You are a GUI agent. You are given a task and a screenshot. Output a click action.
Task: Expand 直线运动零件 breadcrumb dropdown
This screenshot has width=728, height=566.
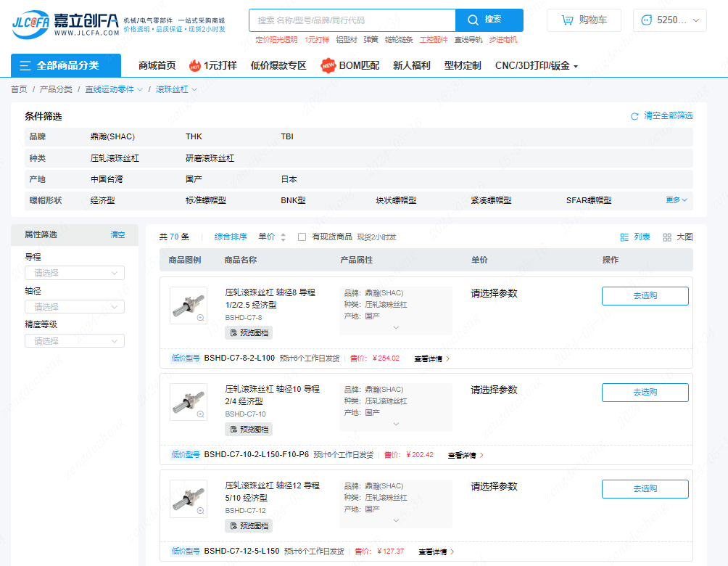click(140, 89)
